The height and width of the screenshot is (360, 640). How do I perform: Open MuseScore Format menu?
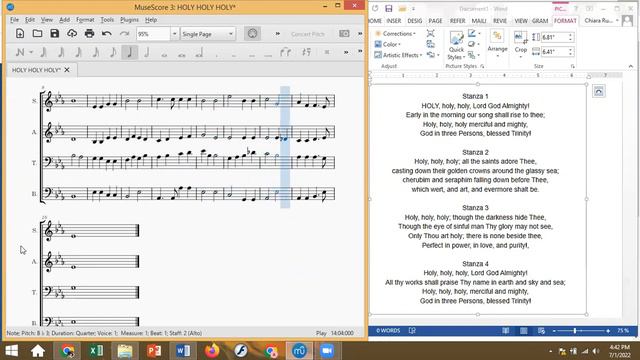[85, 20]
